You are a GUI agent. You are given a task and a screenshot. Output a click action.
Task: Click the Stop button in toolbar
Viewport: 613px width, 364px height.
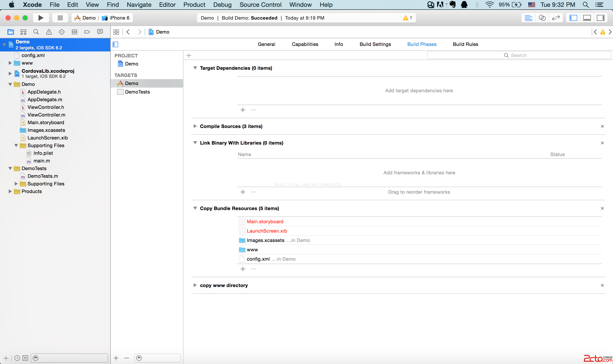pos(60,18)
